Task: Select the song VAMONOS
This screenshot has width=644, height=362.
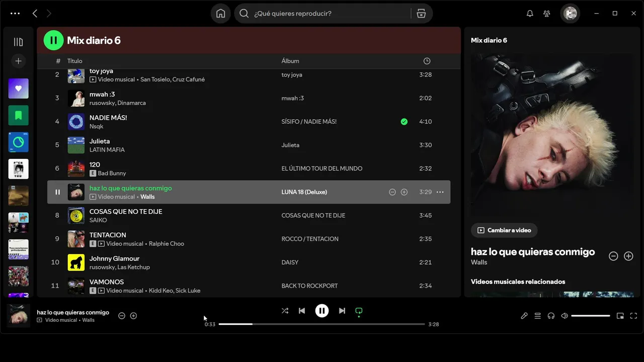Action: [107, 282]
